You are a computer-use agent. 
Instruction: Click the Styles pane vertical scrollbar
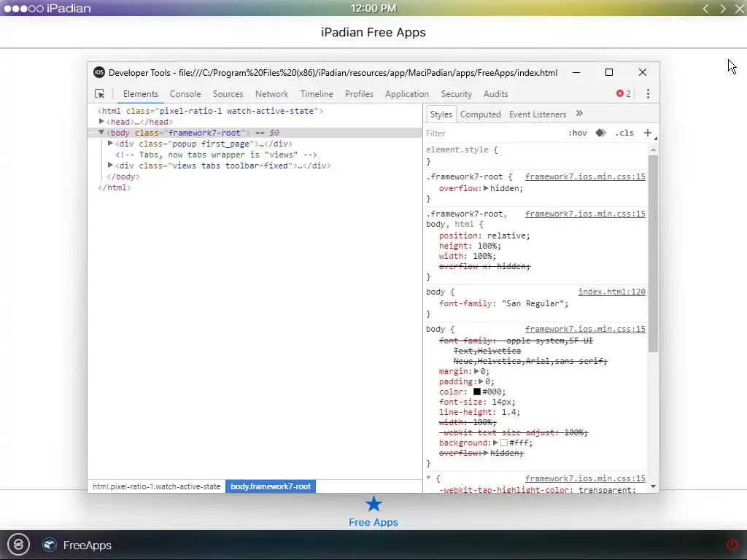coord(653,252)
